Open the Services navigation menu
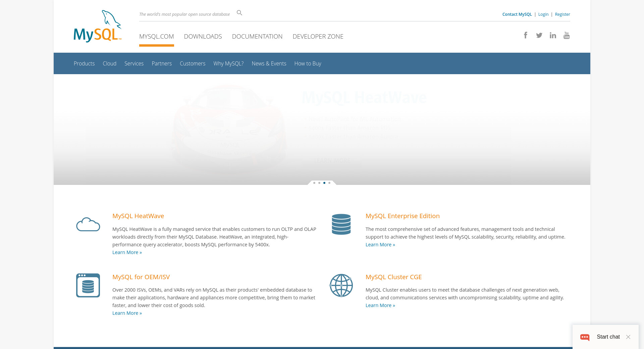The height and width of the screenshot is (349, 644). pyautogui.click(x=134, y=63)
